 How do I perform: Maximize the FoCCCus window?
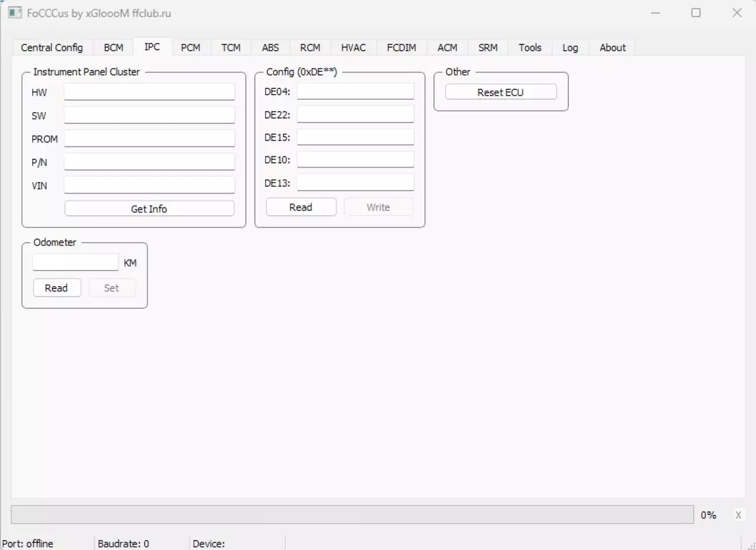696,12
